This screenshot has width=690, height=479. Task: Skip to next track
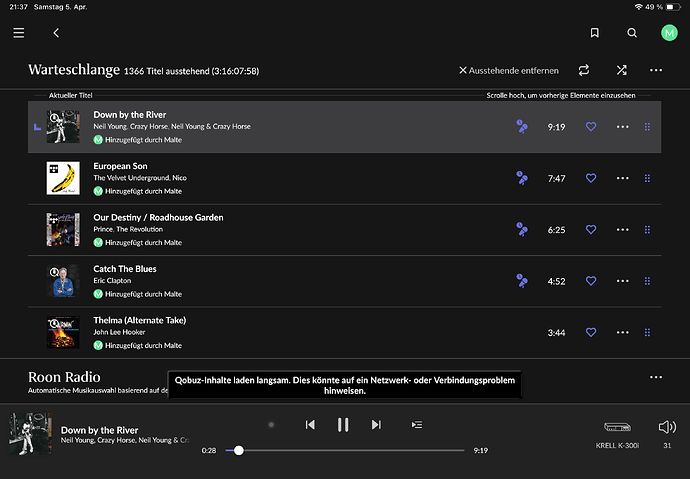coord(376,425)
